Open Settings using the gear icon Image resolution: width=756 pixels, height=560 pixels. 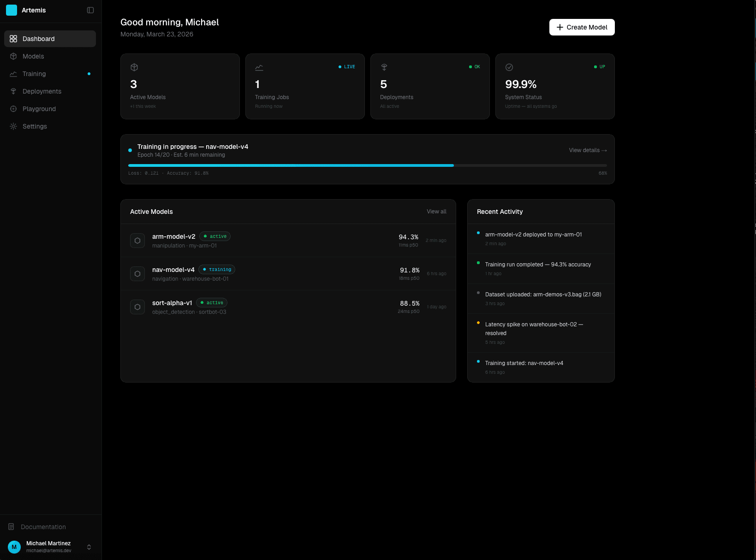pos(13,126)
